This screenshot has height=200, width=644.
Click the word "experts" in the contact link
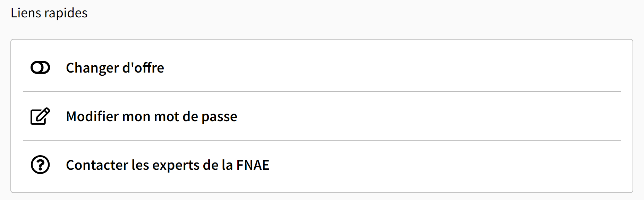(x=176, y=166)
